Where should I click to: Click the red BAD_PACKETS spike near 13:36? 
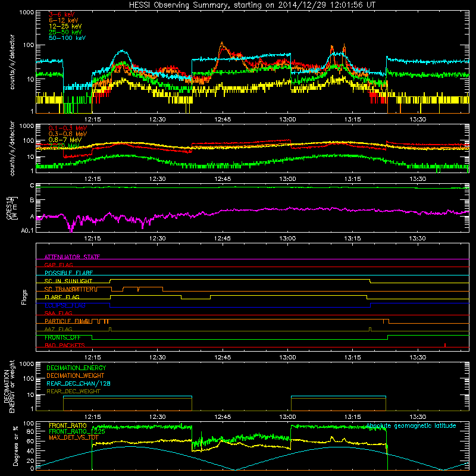pos(444,345)
